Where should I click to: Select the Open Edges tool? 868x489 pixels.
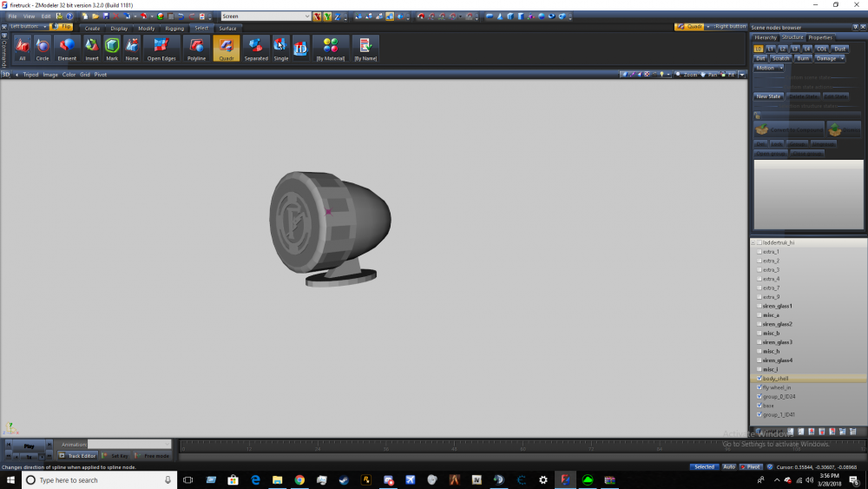[161, 49]
